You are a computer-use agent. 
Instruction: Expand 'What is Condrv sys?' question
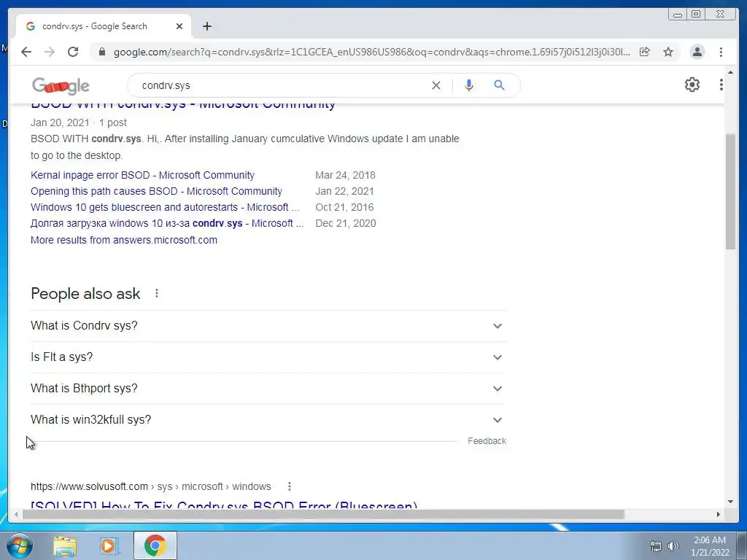pos(268,326)
